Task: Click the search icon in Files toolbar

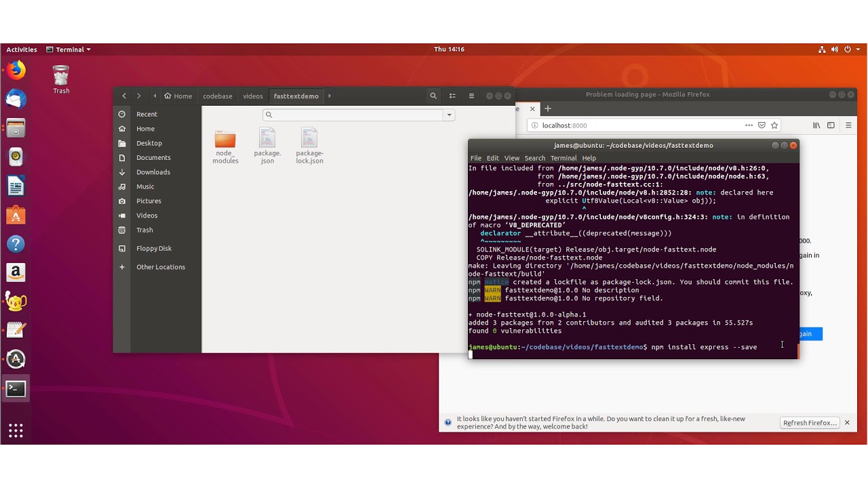Action: pyautogui.click(x=433, y=96)
